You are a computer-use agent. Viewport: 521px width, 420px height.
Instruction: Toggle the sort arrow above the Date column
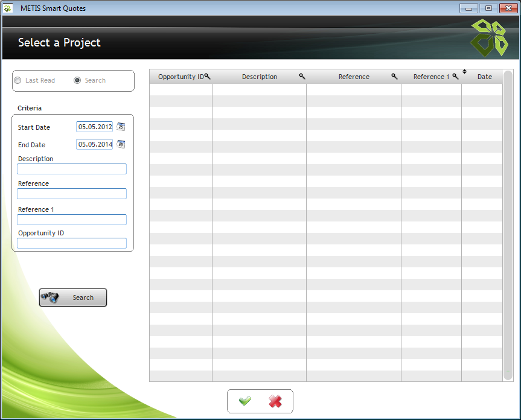(x=464, y=71)
